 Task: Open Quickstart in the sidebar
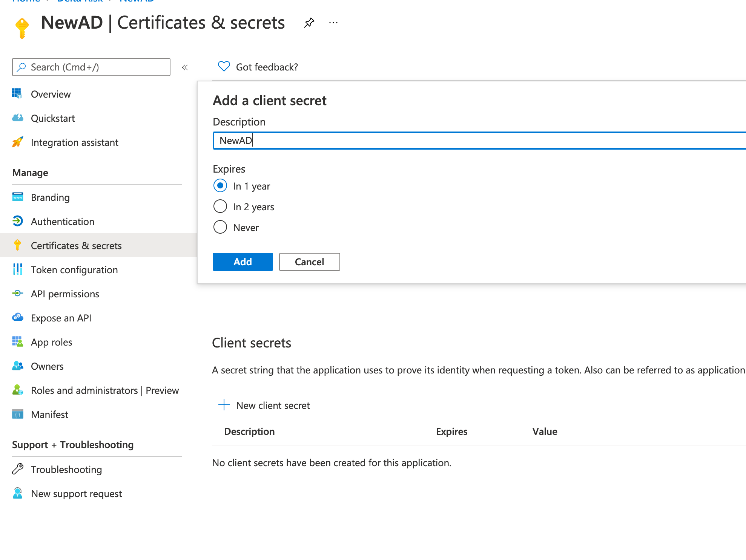coord(53,118)
